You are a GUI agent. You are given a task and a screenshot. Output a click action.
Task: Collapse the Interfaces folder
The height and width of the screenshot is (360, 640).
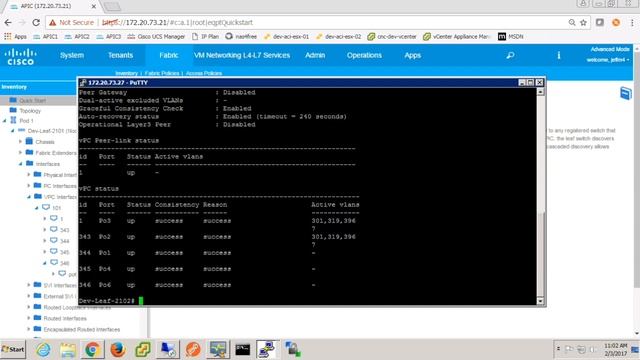point(20,164)
